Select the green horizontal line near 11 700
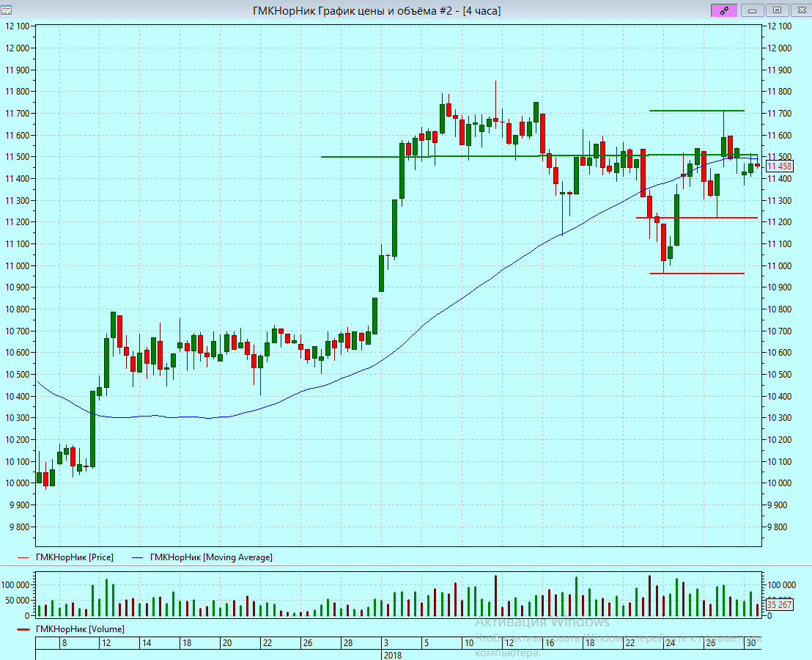Image resolution: width=812 pixels, height=660 pixels. coord(696,111)
